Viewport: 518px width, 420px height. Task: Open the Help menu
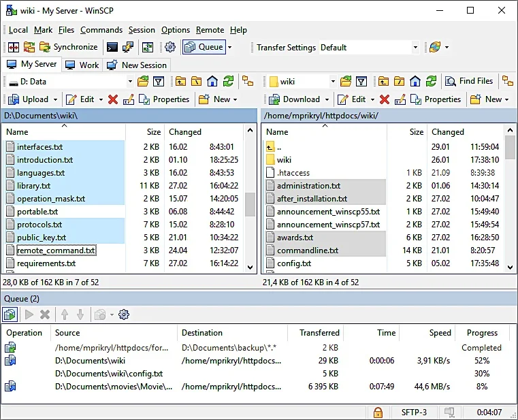click(238, 30)
